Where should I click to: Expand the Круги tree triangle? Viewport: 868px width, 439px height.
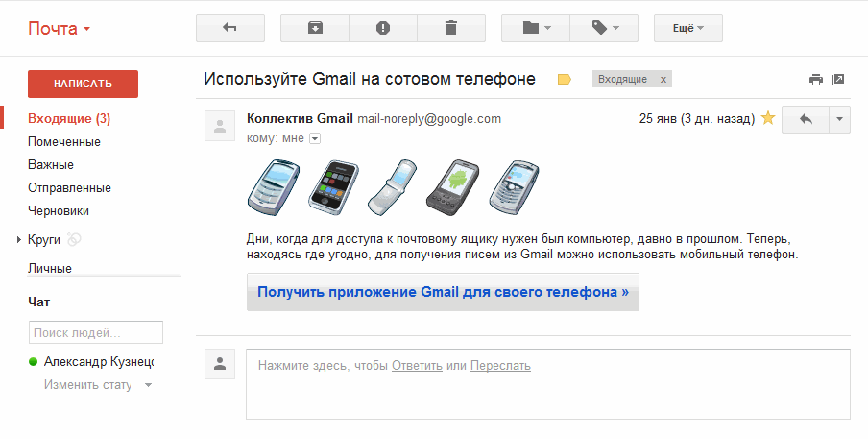19,240
